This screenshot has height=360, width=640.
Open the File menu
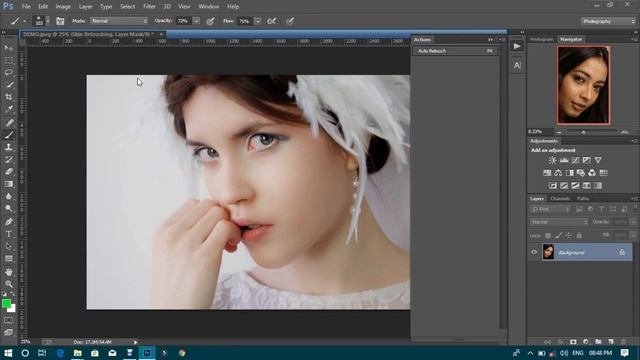[x=26, y=7]
